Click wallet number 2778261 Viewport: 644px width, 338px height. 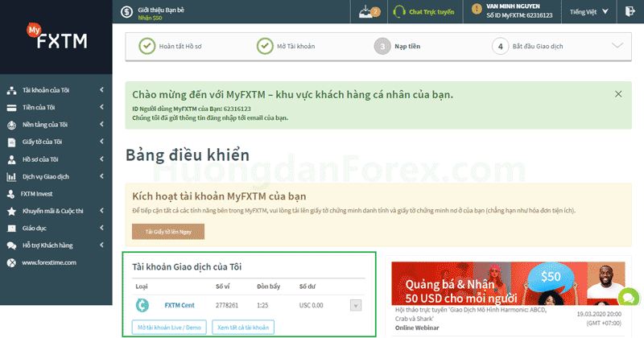click(x=227, y=305)
